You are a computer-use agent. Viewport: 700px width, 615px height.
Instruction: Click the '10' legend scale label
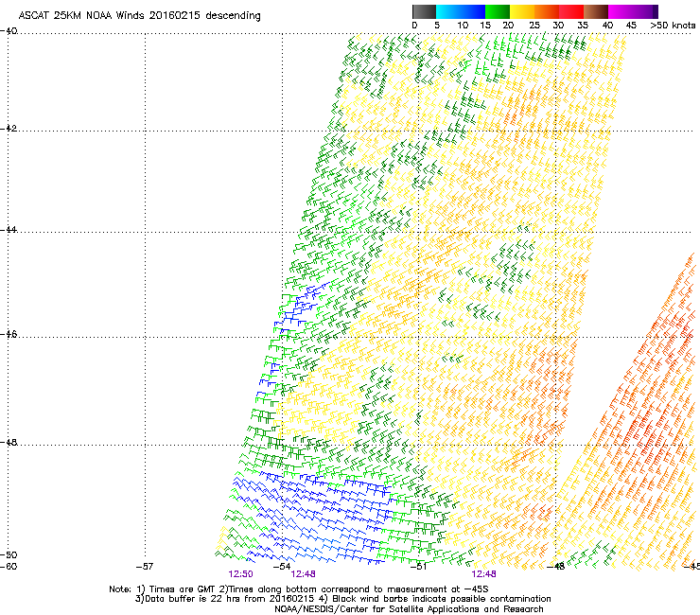463,26
